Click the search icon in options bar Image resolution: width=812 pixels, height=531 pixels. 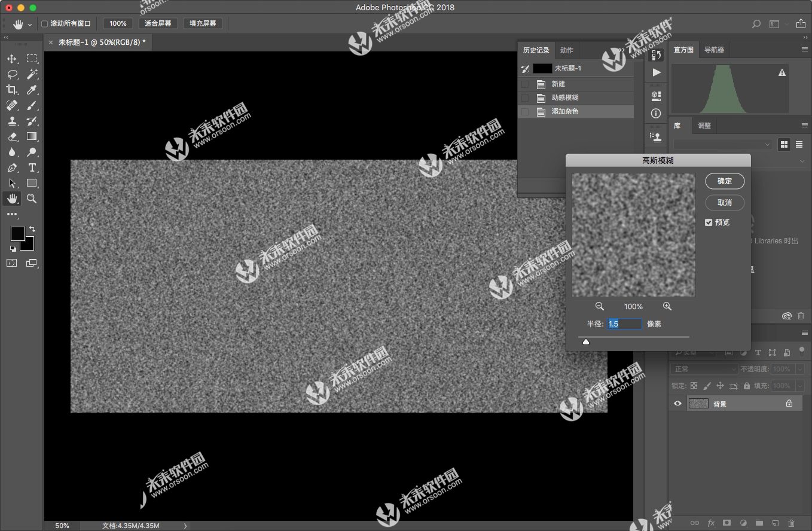pyautogui.click(x=756, y=24)
